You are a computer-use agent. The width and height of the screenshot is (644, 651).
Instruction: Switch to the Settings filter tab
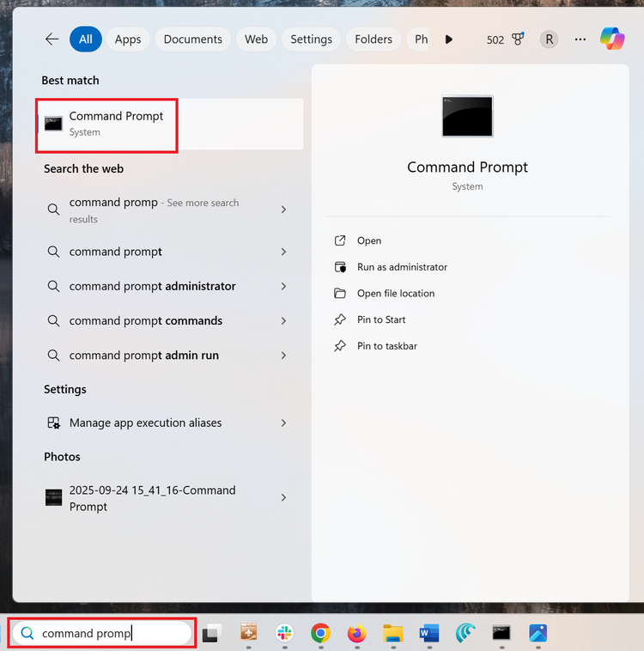(x=311, y=39)
